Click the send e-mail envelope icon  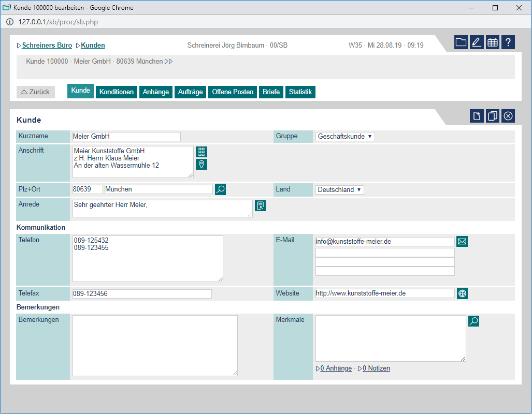[x=462, y=242]
